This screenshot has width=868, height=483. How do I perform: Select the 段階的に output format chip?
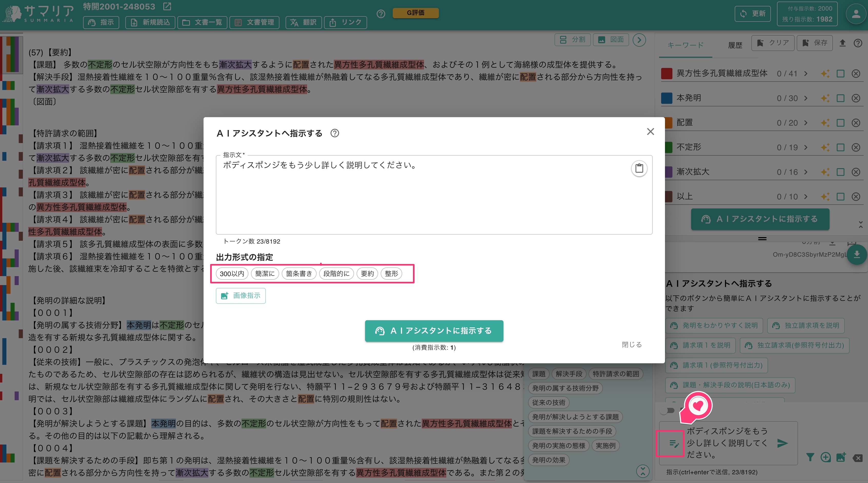pyautogui.click(x=336, y=273)
